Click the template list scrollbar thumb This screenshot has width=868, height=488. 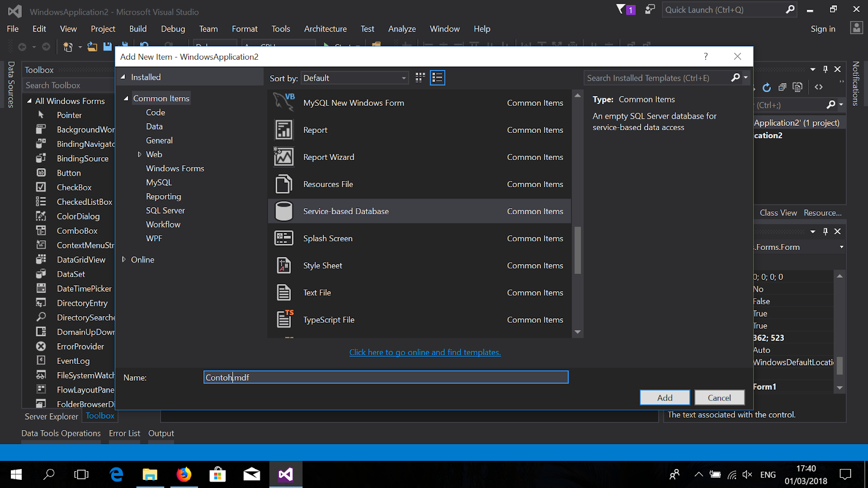pyautogui.click(x=577, y=250)
